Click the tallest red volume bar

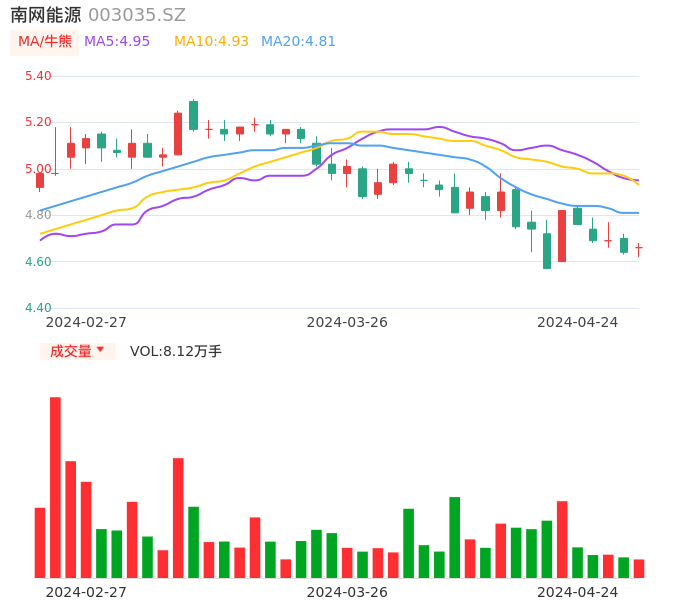coord(55,487)
